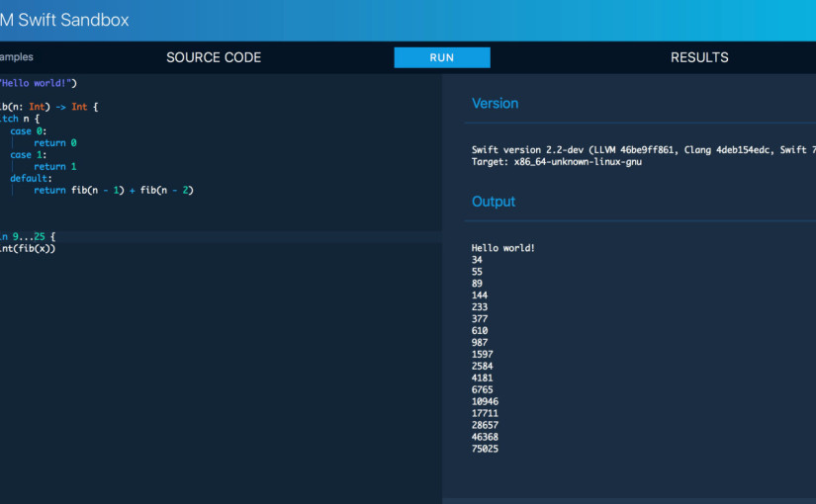Click the Version section header

click(495, 103)
